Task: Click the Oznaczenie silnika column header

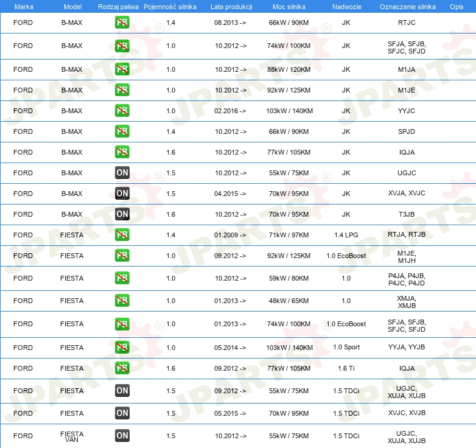Action: 407,7
